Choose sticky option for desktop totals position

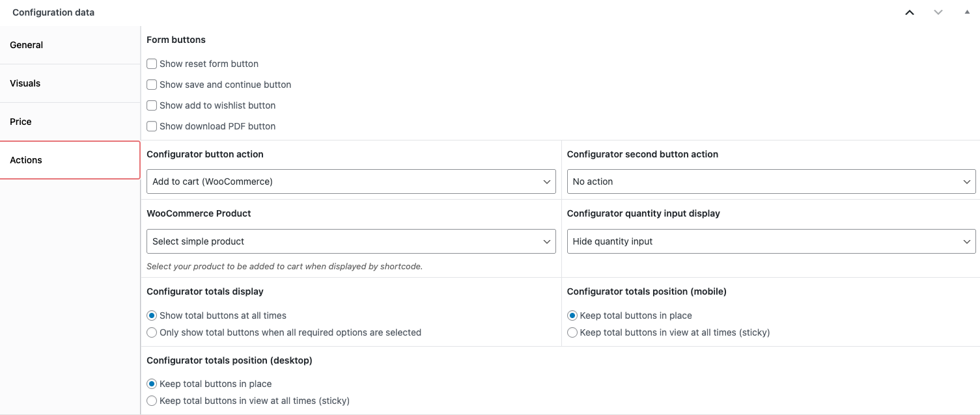pos(152,401)
